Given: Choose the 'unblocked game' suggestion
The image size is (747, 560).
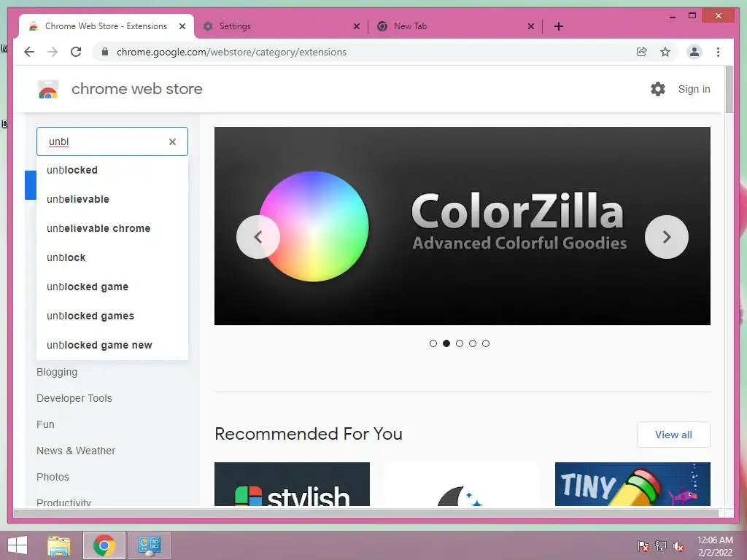Looking at the screenshot, I should pos(112,287).
